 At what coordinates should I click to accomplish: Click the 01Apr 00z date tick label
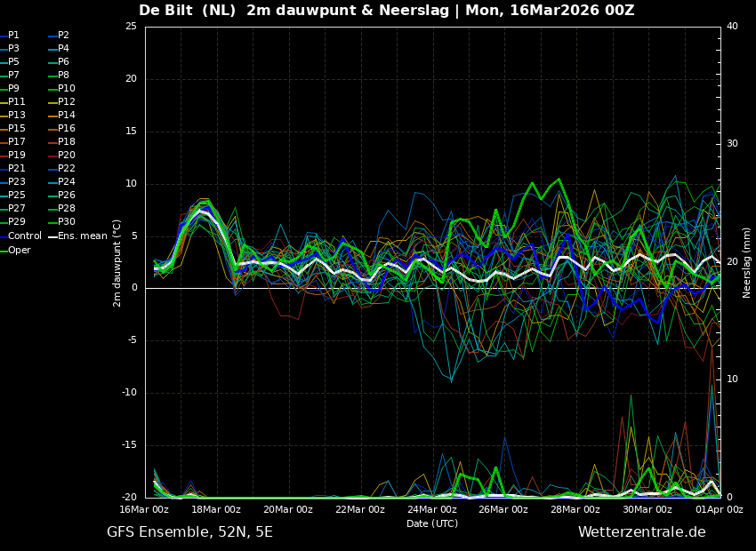click(x=720, y=509)
